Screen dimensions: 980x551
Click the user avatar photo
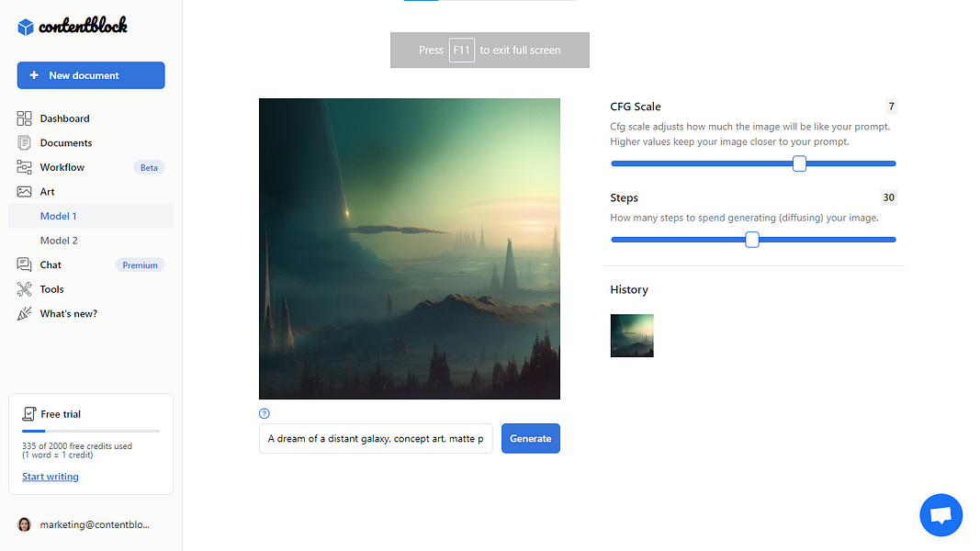point(25,524)
